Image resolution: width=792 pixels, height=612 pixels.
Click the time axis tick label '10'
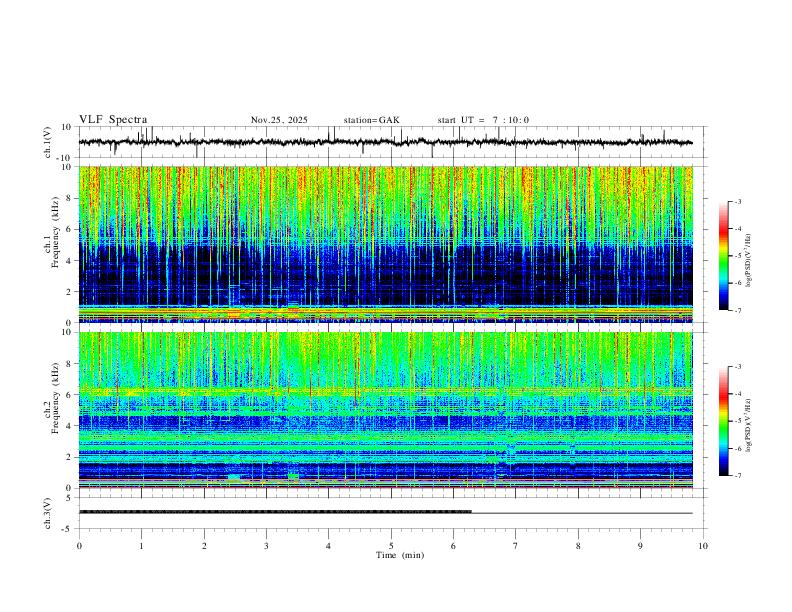703,546
